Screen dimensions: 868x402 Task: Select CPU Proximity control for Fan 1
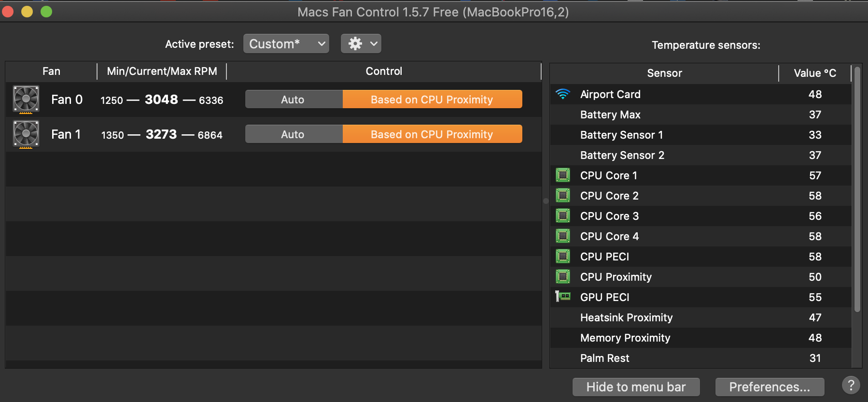(x=432, y=134)
